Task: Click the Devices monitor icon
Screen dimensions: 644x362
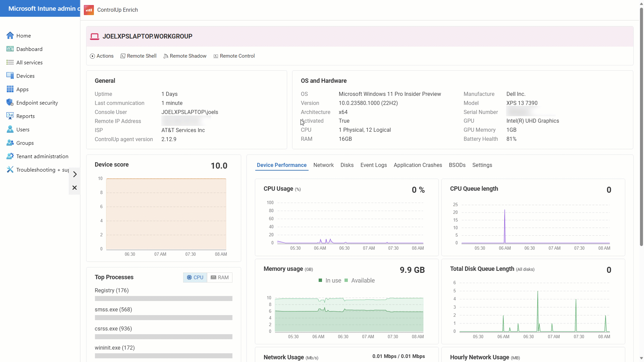Action: coord(10,76)
